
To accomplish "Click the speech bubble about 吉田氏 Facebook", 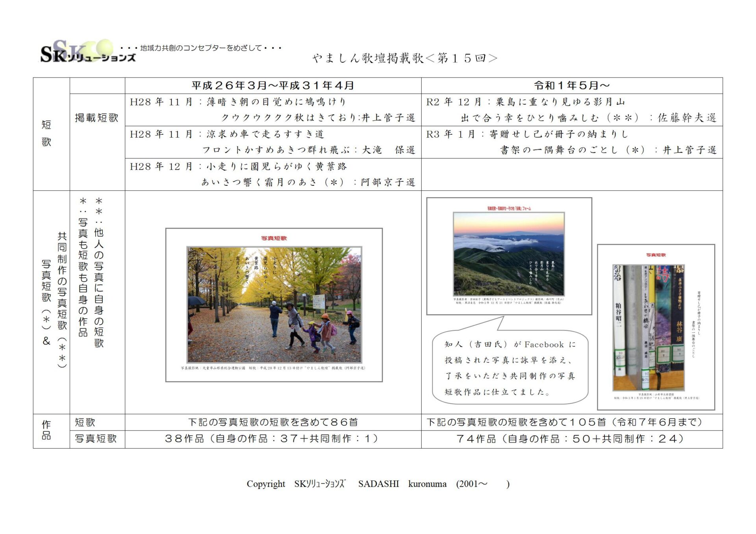I will coord(510,368).
